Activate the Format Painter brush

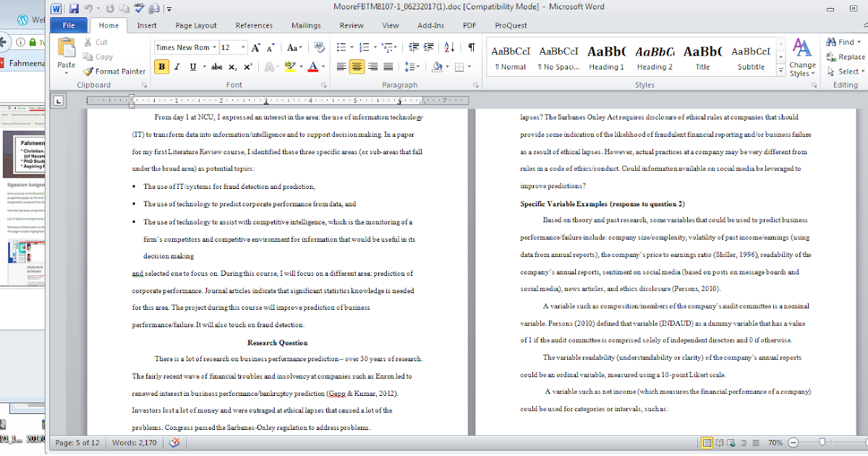point(114,71)
